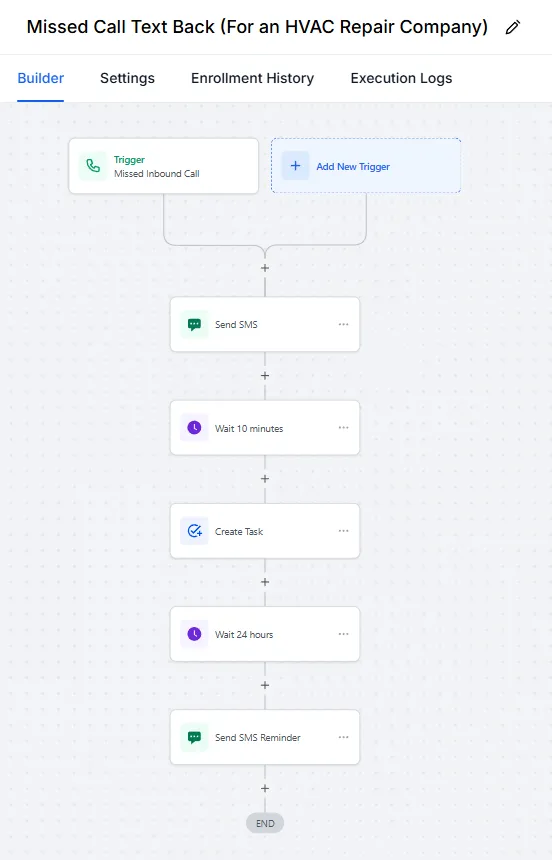This screenshot has width=552, height=860.
Task: Select the Missed Inbound Call trigger card
Action: tap(164, 166)
